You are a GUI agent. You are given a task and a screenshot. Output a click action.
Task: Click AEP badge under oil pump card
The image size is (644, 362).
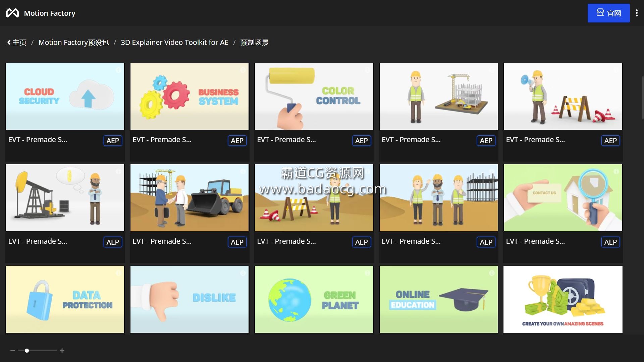[x=113, y=242]
